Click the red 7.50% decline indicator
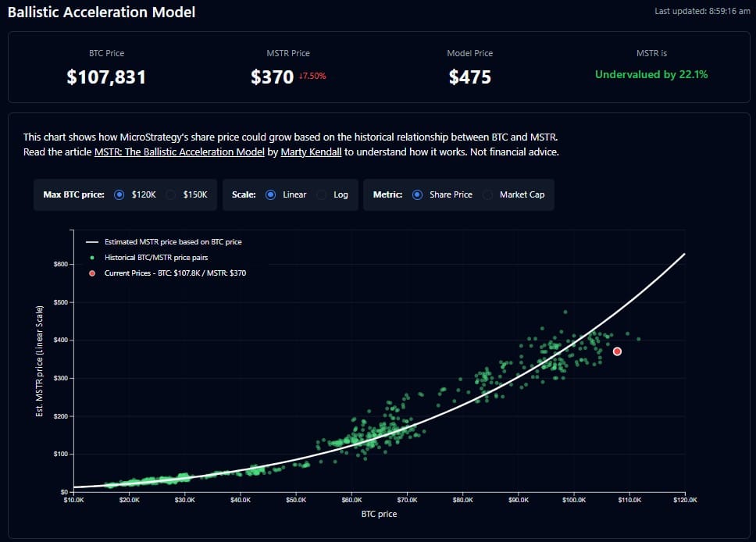Screen dimensions: 756x542 312,77
